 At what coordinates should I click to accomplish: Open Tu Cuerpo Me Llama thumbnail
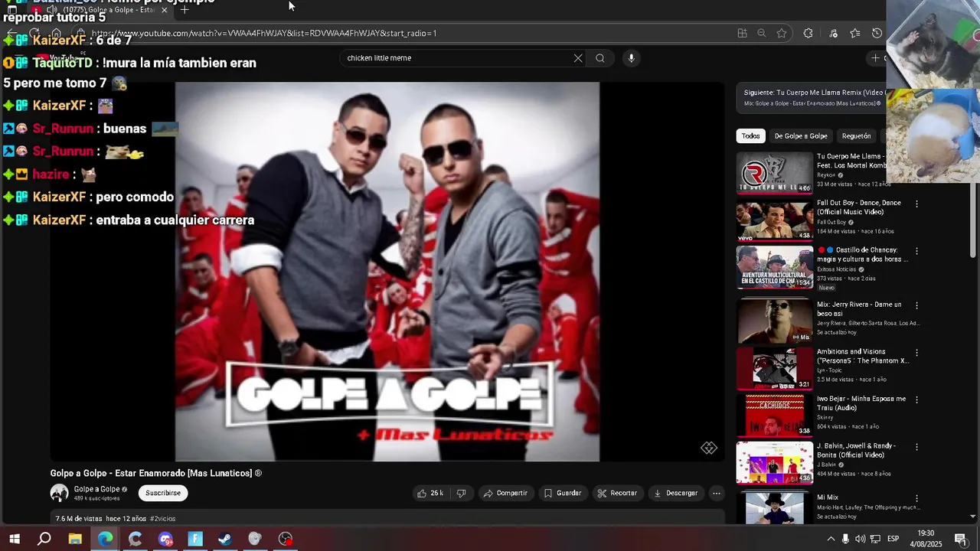774,173
